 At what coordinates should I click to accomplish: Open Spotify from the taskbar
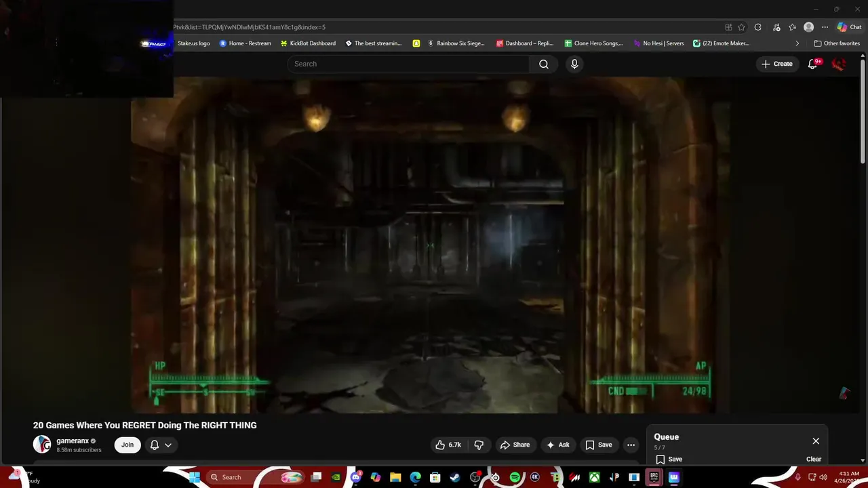pos(515,477)
